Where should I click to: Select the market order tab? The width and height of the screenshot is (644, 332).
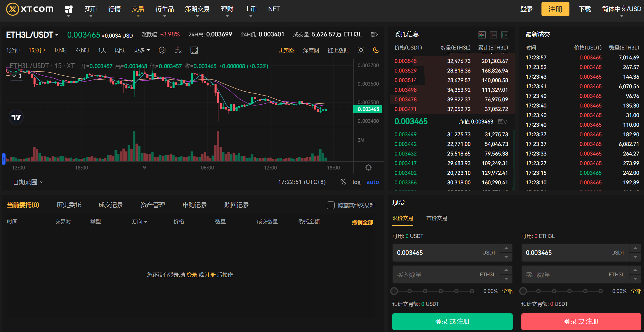[x=437, y=218]
